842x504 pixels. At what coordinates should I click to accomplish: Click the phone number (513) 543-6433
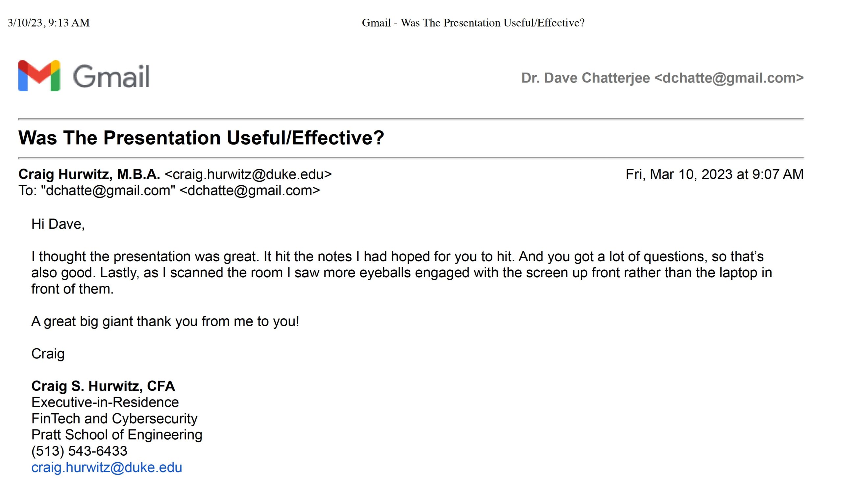tap(79, 451)
